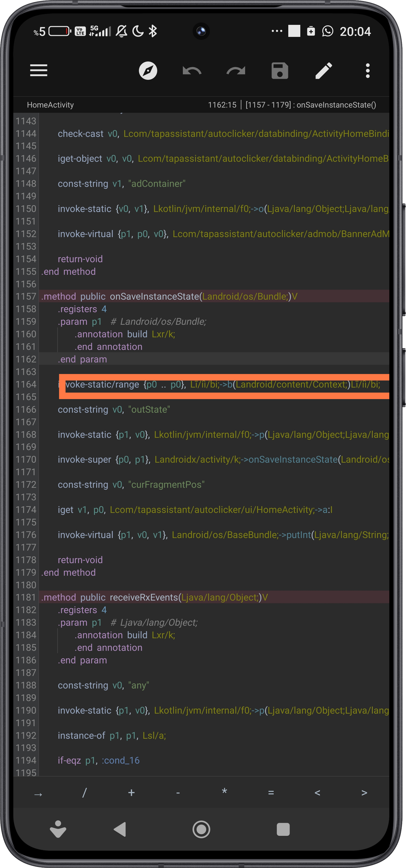Tap the .param p1 Landroid/os/Bundle line

click(132, 322)
